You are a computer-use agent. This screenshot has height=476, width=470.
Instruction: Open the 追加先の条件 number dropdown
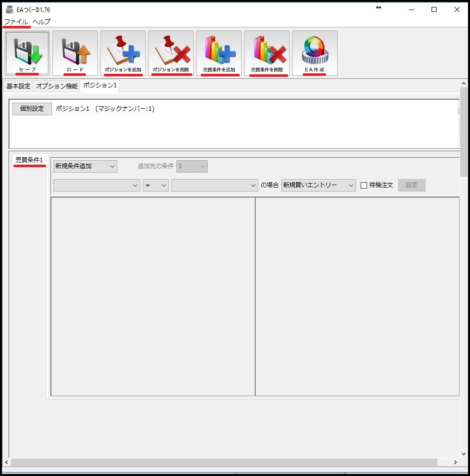tap(192, 166)
